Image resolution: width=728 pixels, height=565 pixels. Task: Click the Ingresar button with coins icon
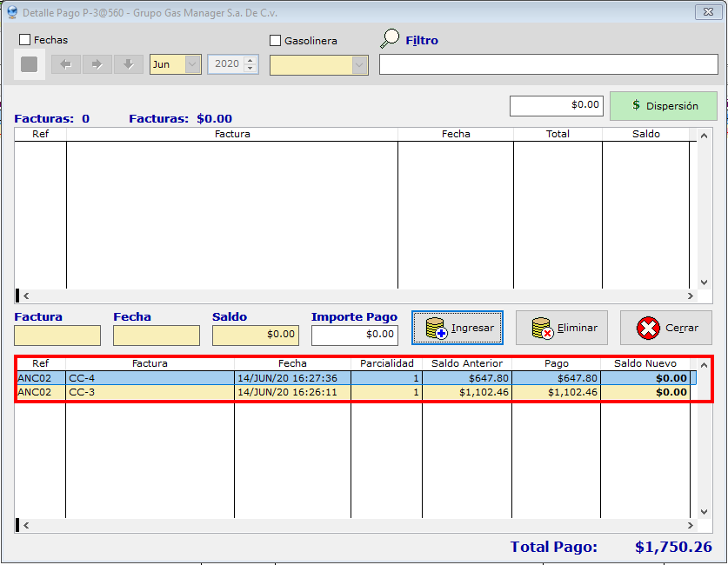coord(458,328)
